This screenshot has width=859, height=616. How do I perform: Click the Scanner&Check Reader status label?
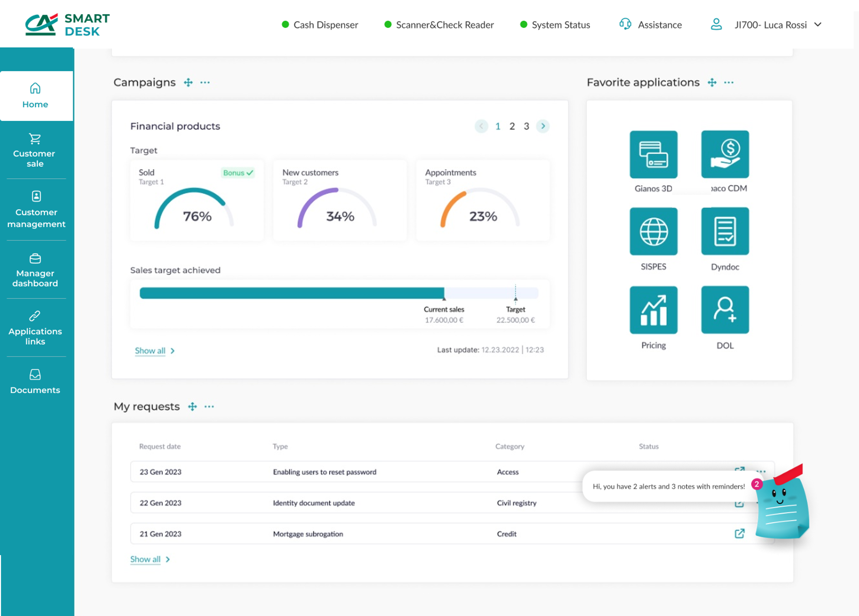tap(445, 25)
